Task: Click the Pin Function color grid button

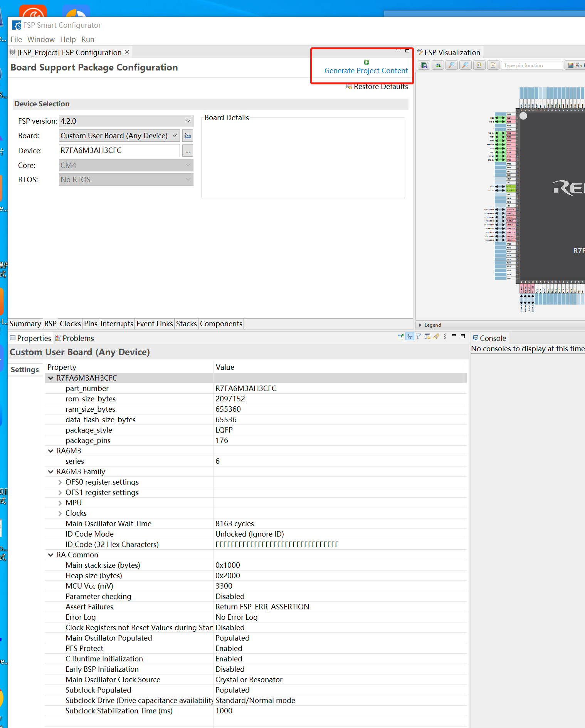Action: pos(575,65)
